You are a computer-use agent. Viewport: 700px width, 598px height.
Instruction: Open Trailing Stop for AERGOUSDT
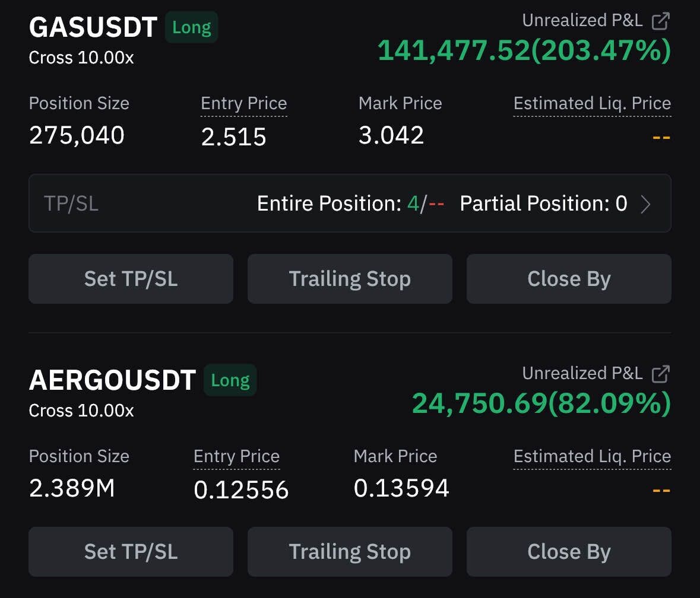350,552
